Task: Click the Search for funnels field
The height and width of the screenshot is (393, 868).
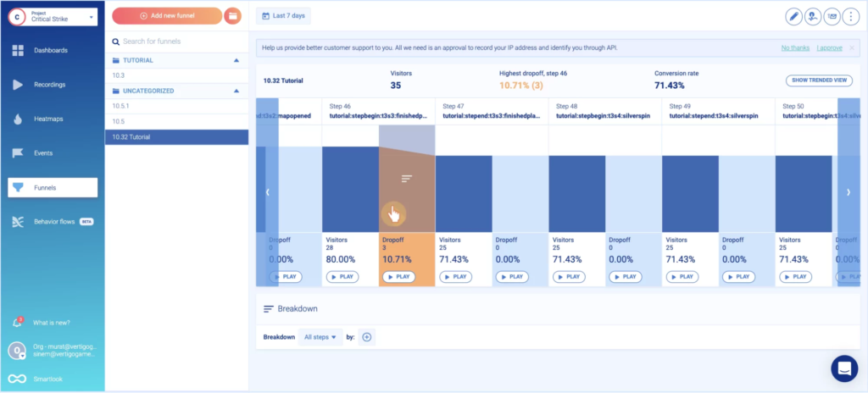Action: pos(176,42)
